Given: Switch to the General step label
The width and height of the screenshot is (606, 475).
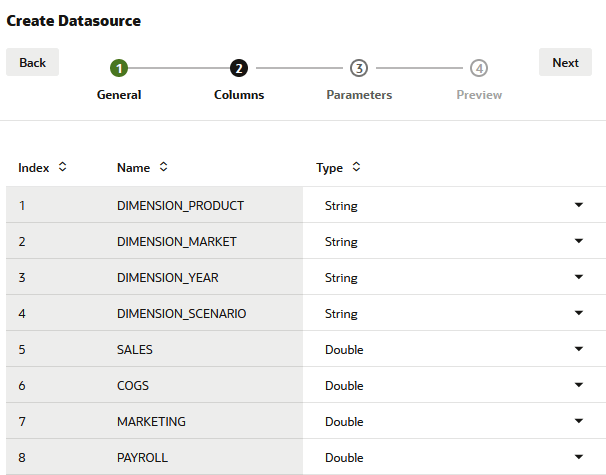Looking at the screenshot, I should click(119, 95).
